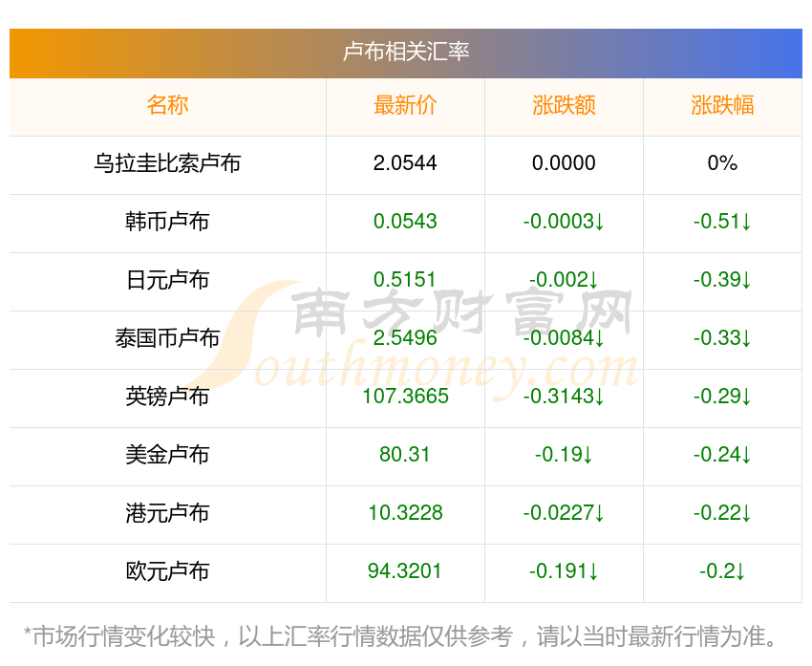812x666 pixels.
Task: Select the 最新价 column header
Action: click(x=405, y=105)
